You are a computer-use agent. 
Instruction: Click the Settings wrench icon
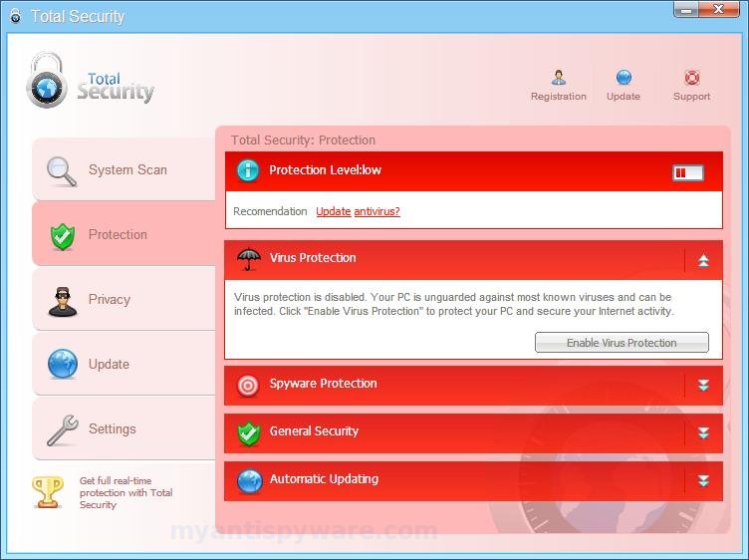click(x=63, y=430)
